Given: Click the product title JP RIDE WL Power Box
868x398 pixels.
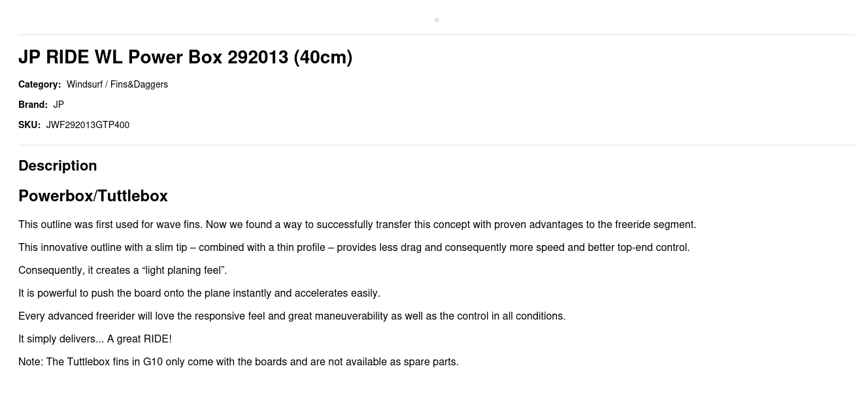Looking at the screenshot, I should pyautogui.click(x=185, y=58).
